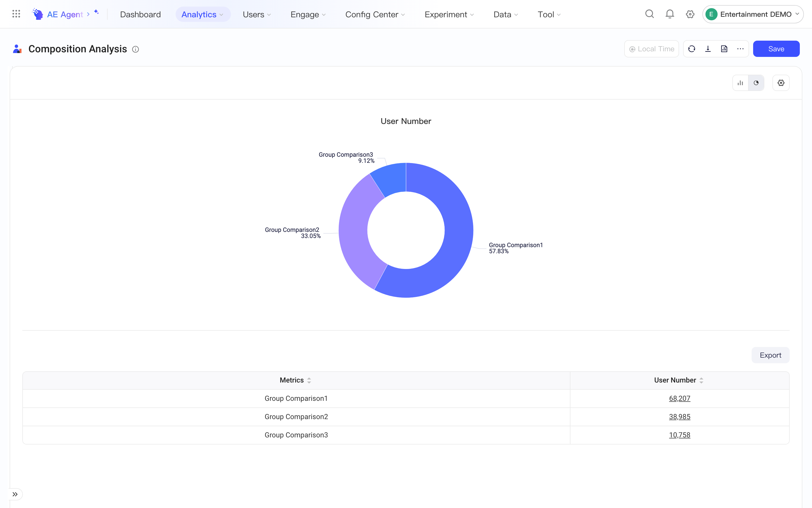This screenshot has height=508, width=812.
Task: Expand the Users menu
Action: coord(257,14)
